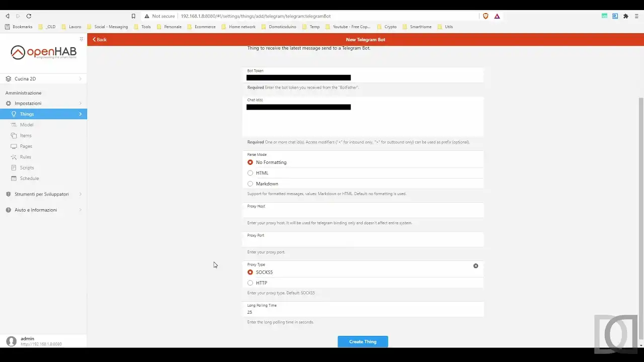Expand the Impostazioni chevron
Image resolution: width=644 pixels, height=362 pixels.
point(80,103)
